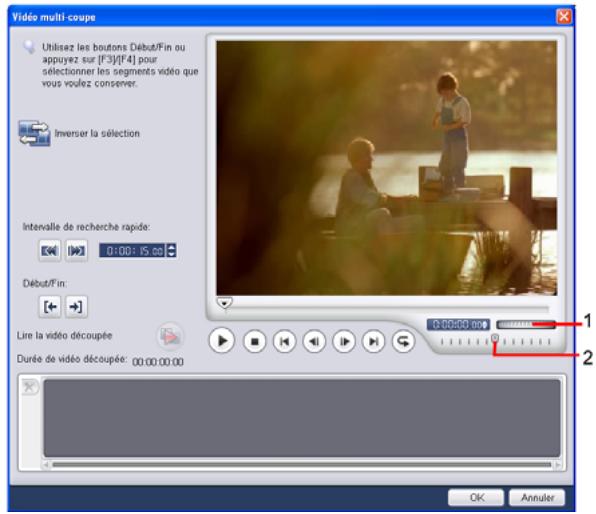Viewport: 596px width, 514px height.
Task: Click the video preview image
Action: pyautogui.click(x=387, y=168)
